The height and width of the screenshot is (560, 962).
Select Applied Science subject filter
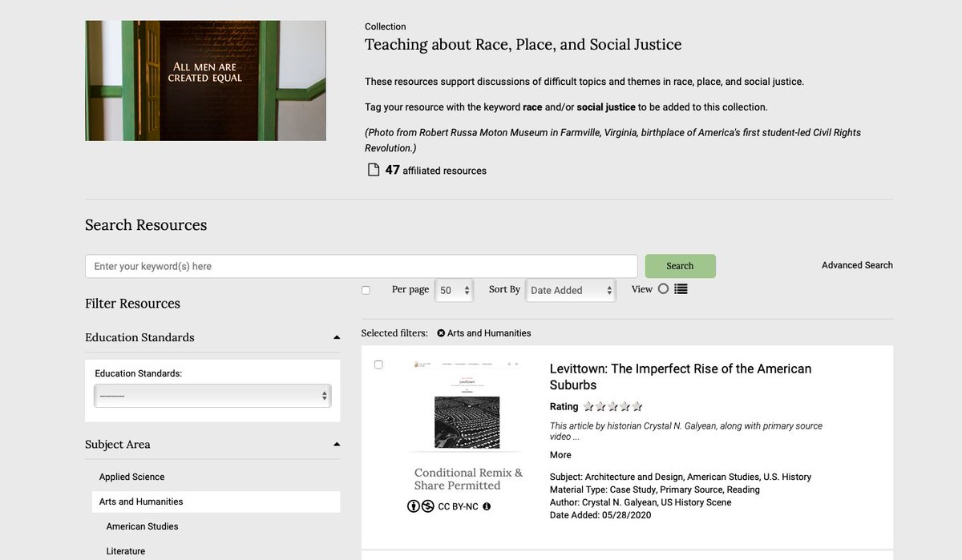pos(131,477)
